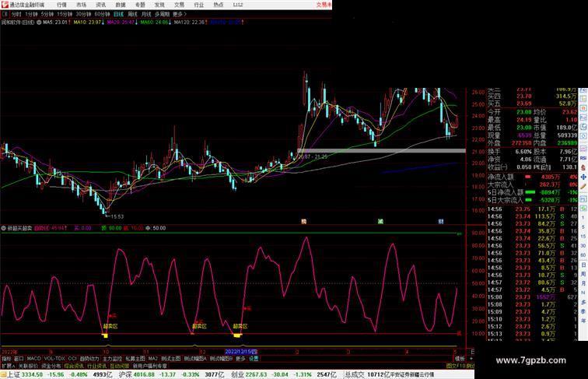Click the 净流入额 row in quote panel
588x379 pixels.
pyautogui.click(x=532, y=177)
